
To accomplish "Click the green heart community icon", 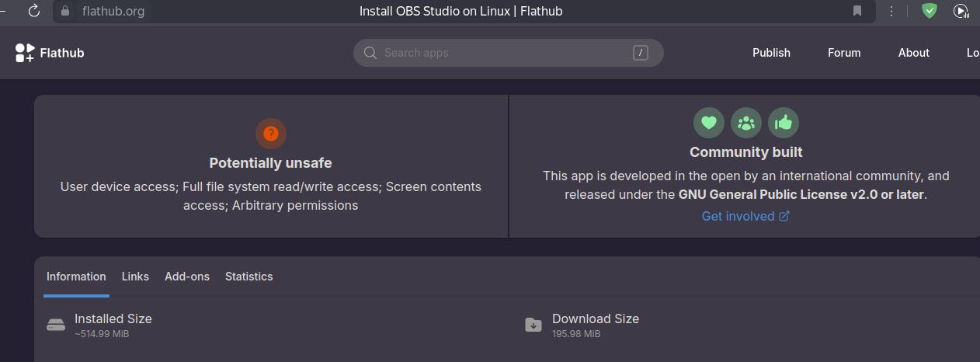I will point(708,123).
